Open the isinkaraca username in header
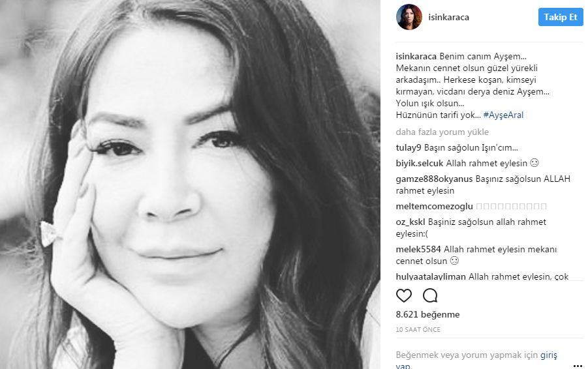The width and height of the screenshot is (588, 369). (x=449, y=17)
